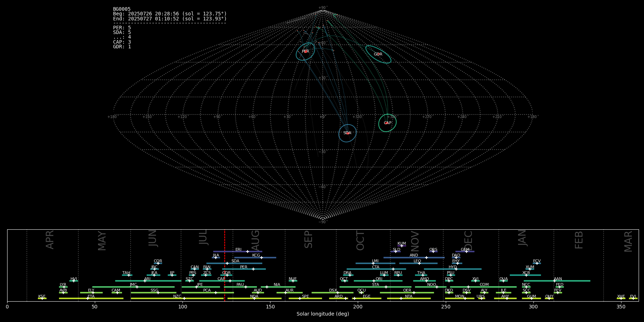Select the HYD shower bar in timeline
The image size is (644, 322).
(x=453, y=269)
